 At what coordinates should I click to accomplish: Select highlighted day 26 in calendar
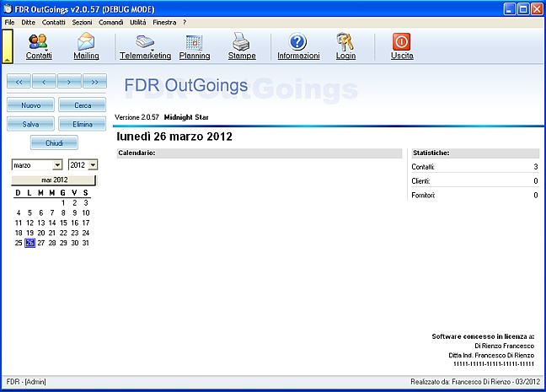click(30, 243)
